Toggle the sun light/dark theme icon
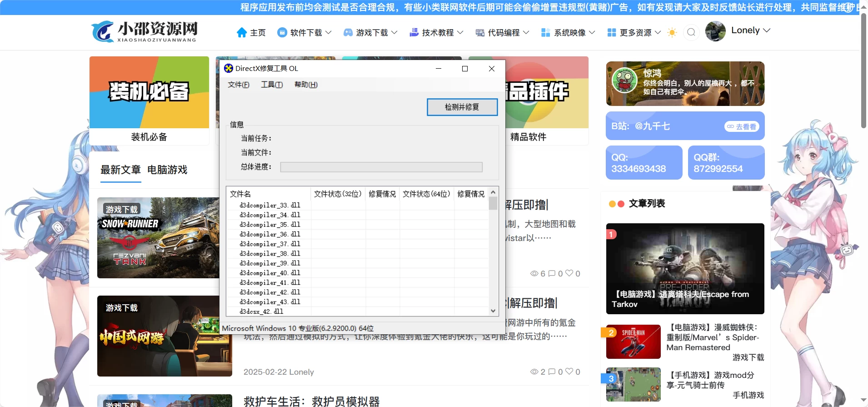This screenshot has height=407, width=868. point(672,32)
